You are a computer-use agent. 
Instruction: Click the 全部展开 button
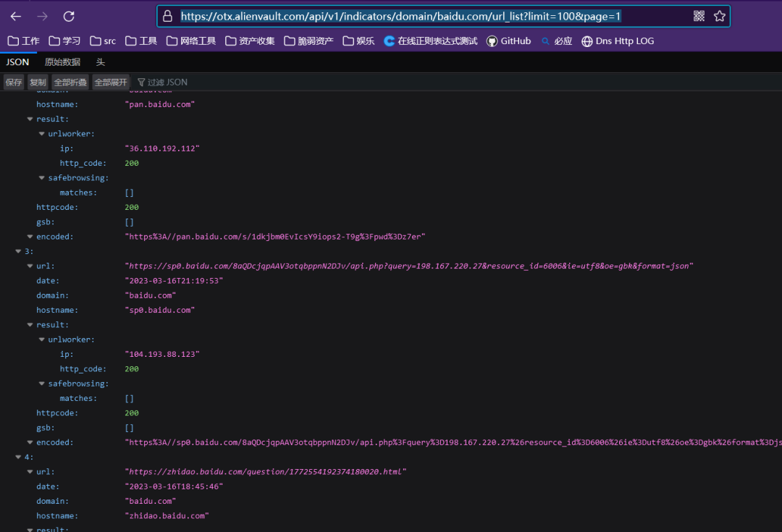111,83
